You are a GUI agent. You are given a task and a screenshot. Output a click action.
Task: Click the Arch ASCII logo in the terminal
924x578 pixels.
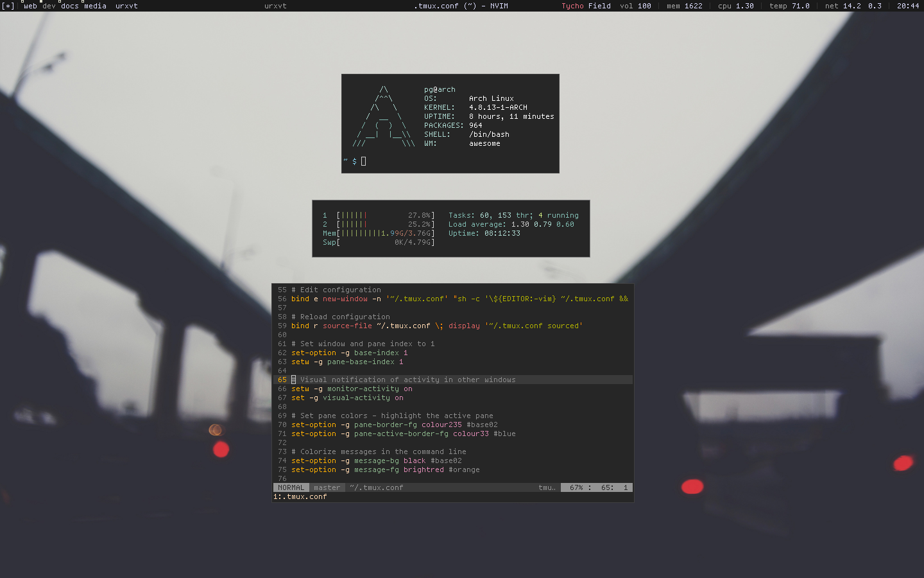pyautogui.click(x=383, y=116)
